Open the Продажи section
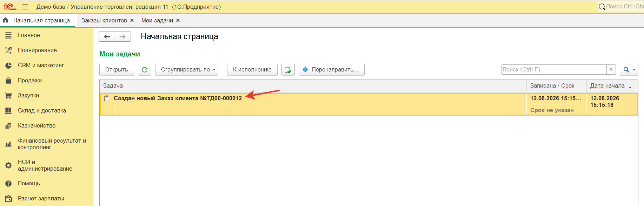644x206 pixels. (x=46, y=81)
